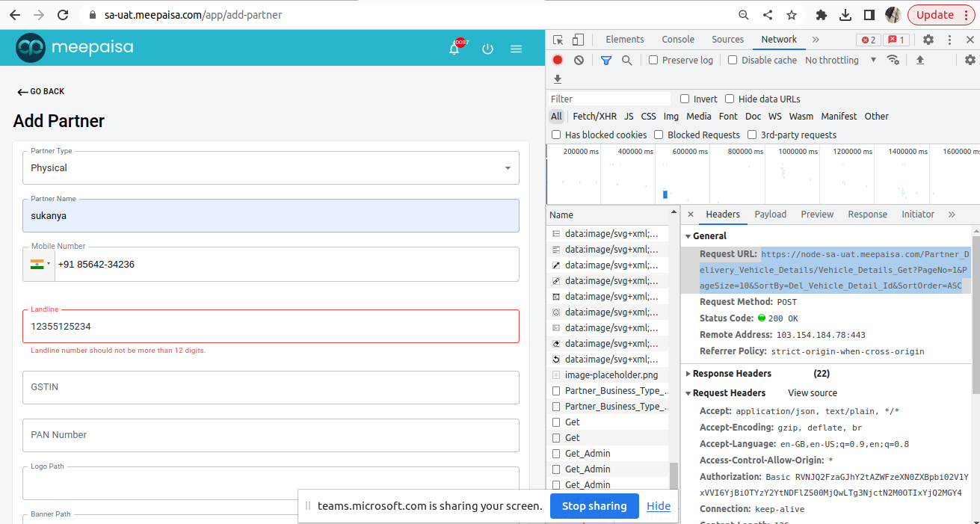This screenshot has width=980, height=524.
Task: Filter requests by Fetch/XHR
Action: click(x=594, y=117)
